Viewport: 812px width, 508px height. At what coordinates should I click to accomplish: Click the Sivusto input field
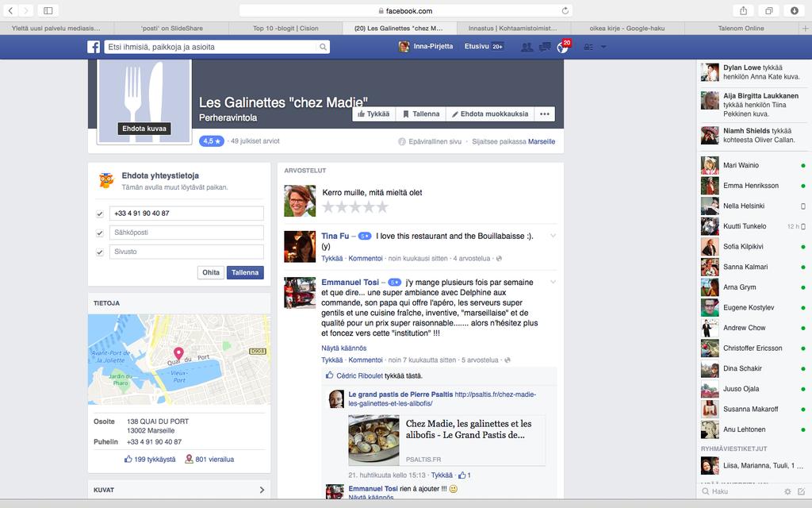[x=186, y=252]
